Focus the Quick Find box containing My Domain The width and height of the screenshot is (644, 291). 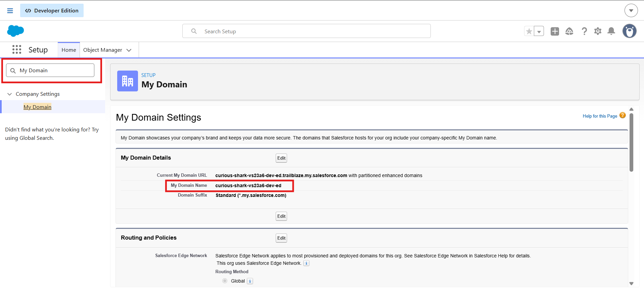tap(50, 71)
